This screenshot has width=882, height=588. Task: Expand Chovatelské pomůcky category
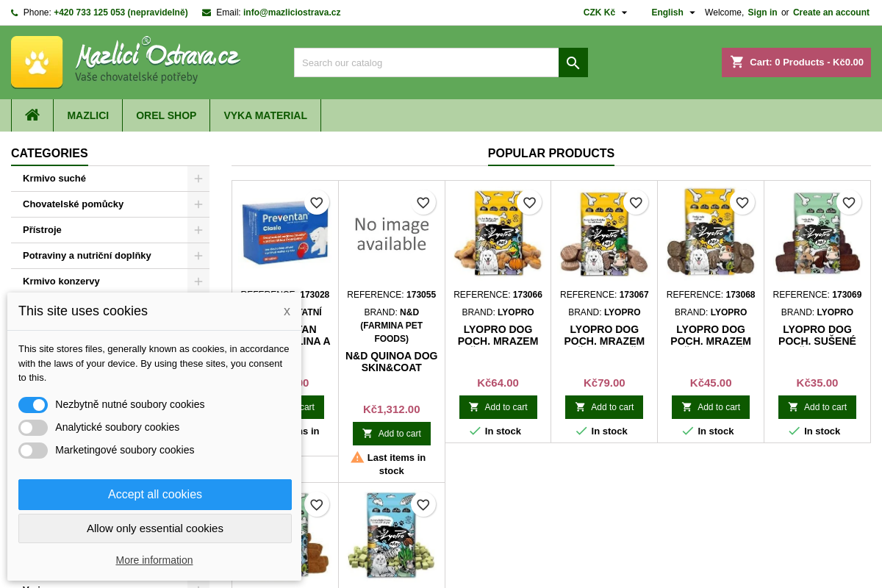coord(198,204)
